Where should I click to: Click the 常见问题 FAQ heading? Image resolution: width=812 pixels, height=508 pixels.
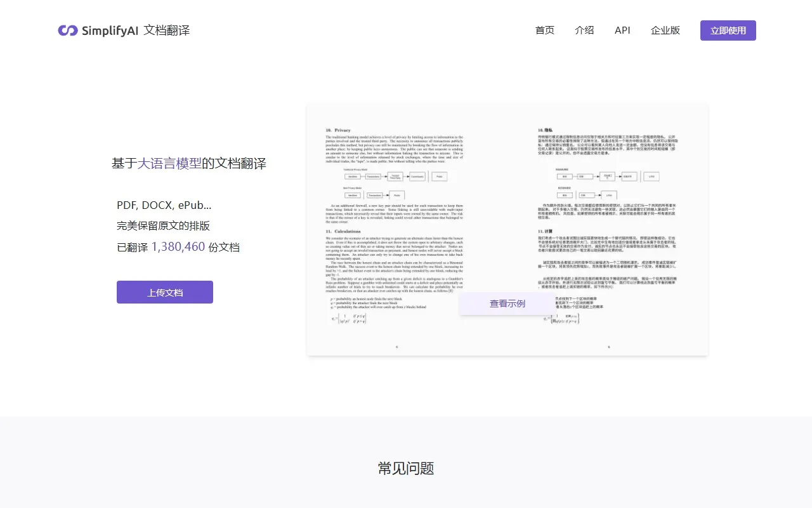coord(405,468)
